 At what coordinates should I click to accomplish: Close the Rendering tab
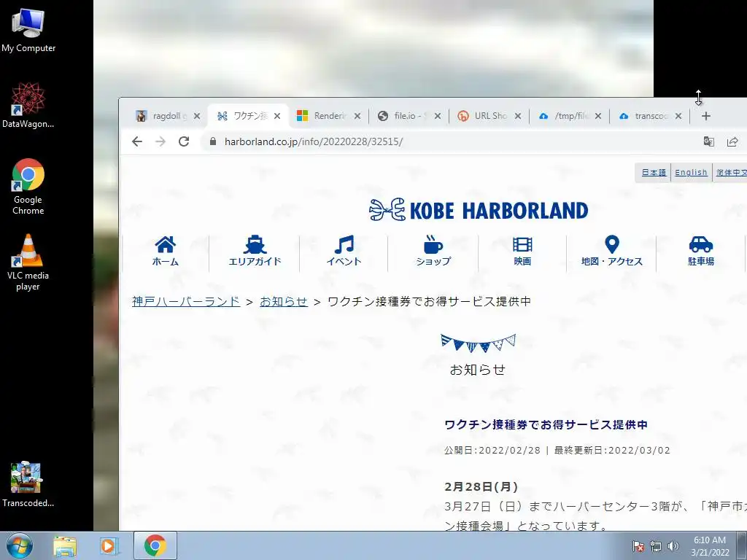click(x=357, y=116)
